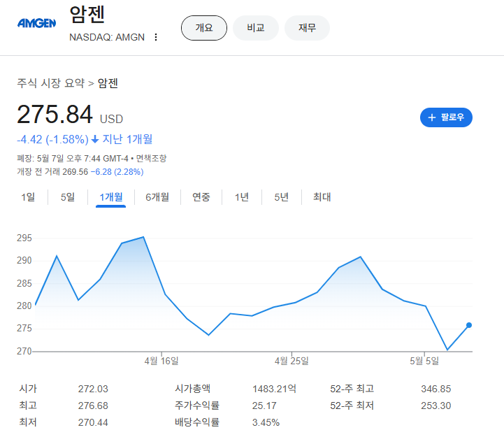
Task: Click the 팔로우 button
Action: coord(446,117)
